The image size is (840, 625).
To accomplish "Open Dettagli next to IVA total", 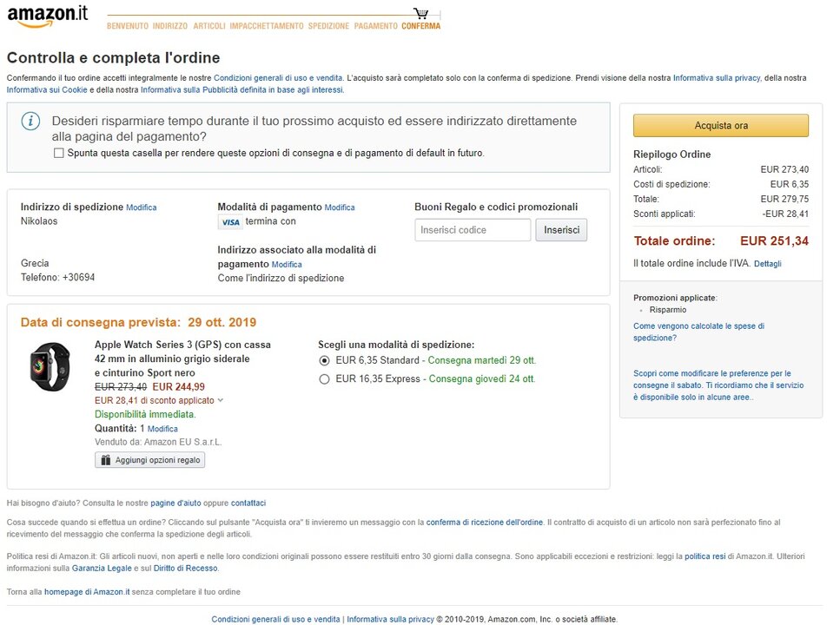I will [x=767, y=264].
